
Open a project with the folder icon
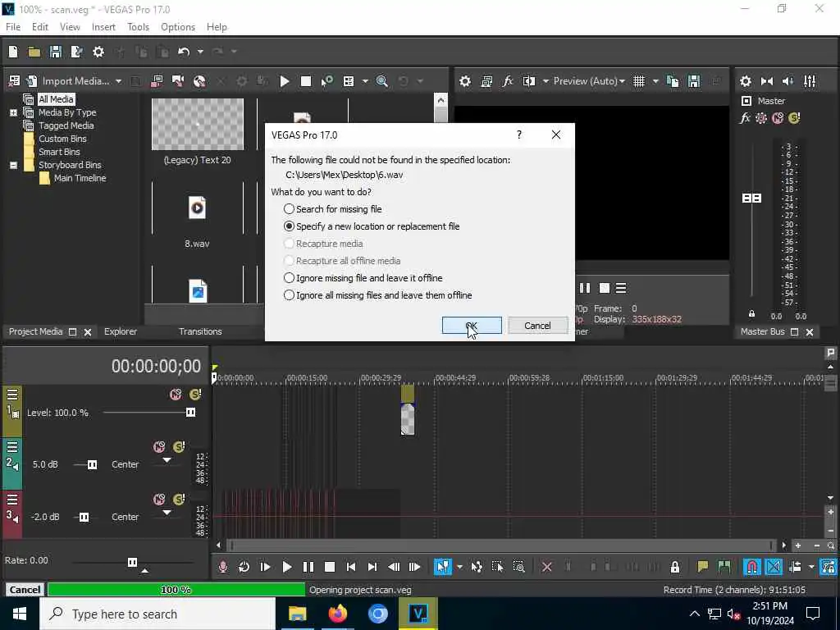(34, 52)
